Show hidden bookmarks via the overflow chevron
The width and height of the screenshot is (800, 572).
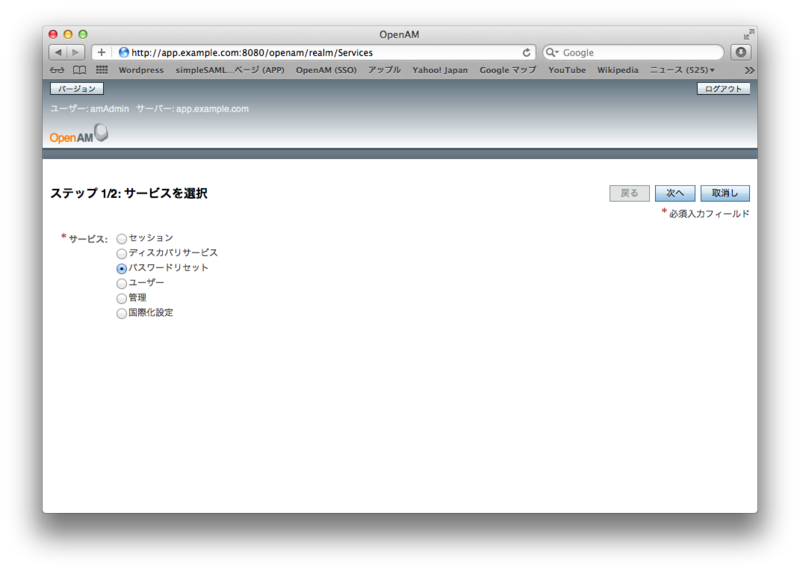[x=749, y=70]
